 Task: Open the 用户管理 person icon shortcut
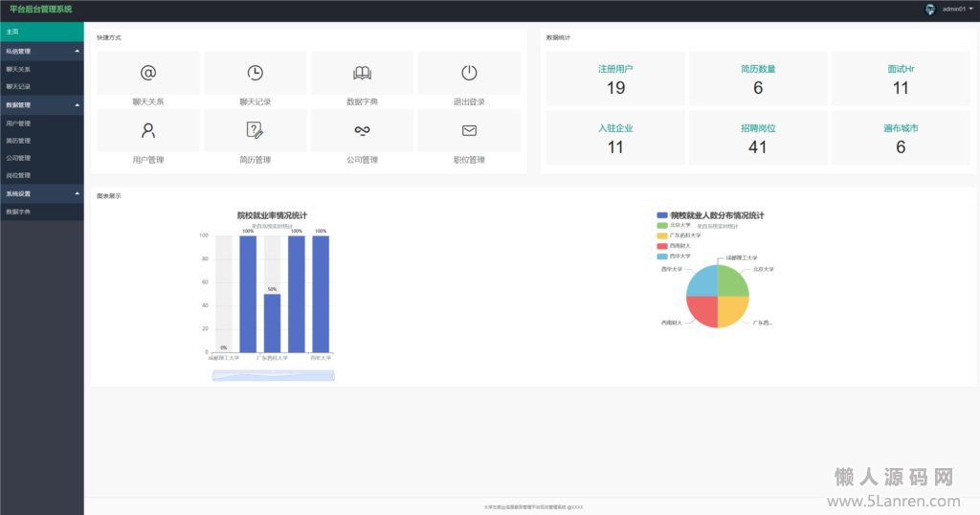pos(148,130)
